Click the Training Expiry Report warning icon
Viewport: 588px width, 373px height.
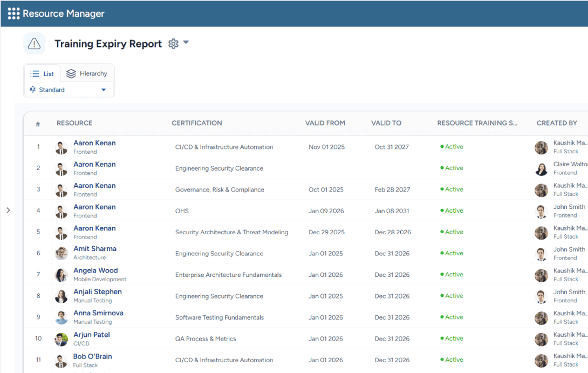click(34, 44)
